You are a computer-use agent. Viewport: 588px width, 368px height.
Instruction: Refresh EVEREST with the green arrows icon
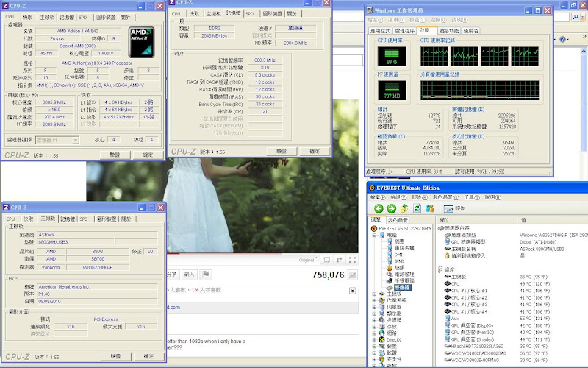click(x=417, y=208)
